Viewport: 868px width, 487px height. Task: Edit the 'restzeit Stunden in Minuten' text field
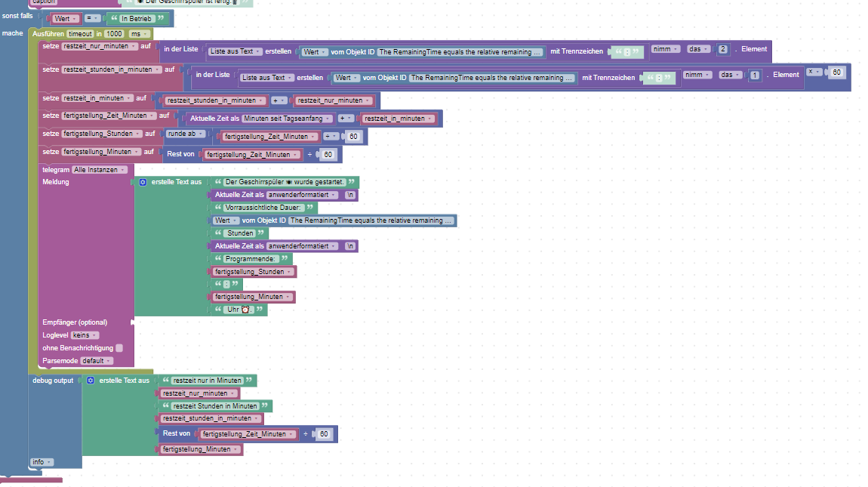tap(215, 406)
